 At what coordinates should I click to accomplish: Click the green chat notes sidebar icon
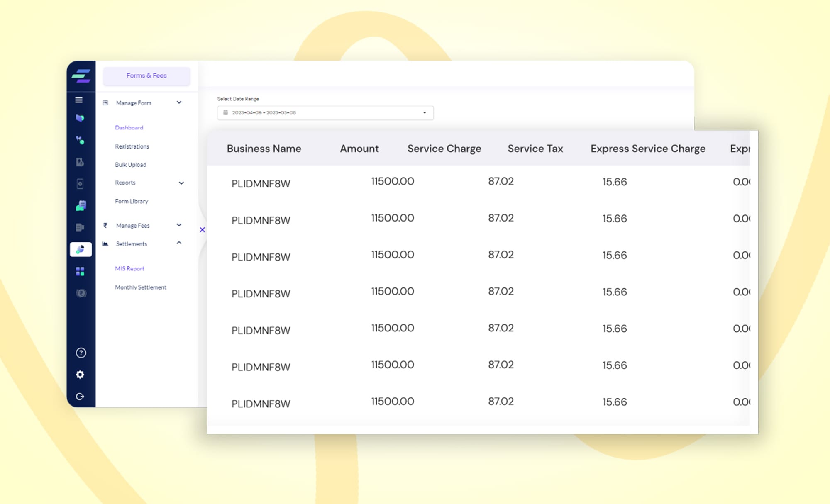tap(81, 206)
